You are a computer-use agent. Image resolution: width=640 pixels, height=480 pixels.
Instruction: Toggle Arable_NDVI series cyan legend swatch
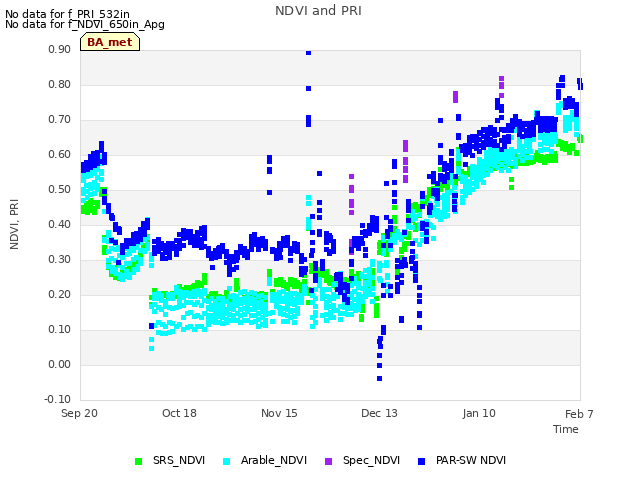(x=227, y=461)
